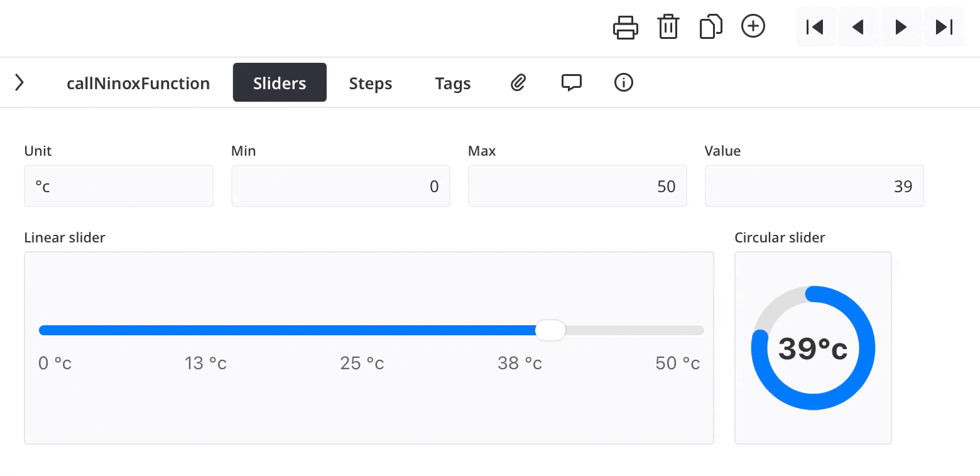Expand the side panel chevron
This screenshot has height=476, width=980.
(x=19, y=82)
